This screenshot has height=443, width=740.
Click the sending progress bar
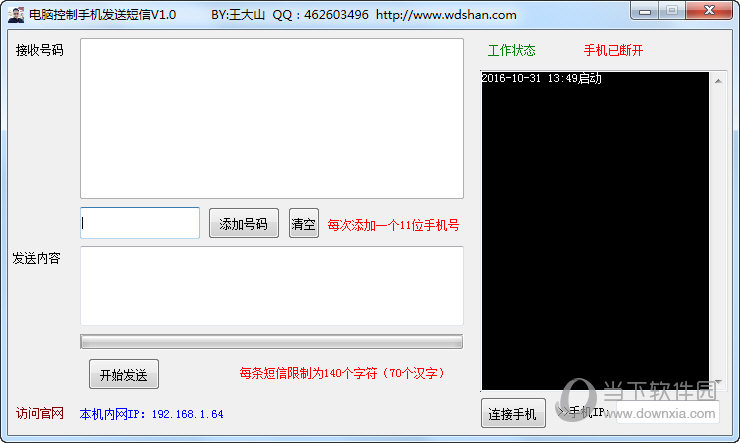point(272,342)
